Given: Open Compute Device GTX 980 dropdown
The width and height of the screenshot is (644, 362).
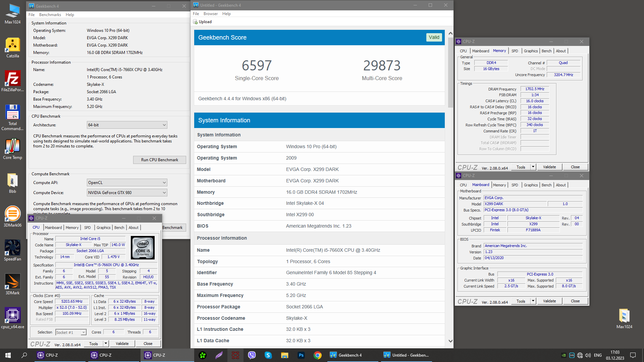Looking at the screenshot, I should click(127, 193).
